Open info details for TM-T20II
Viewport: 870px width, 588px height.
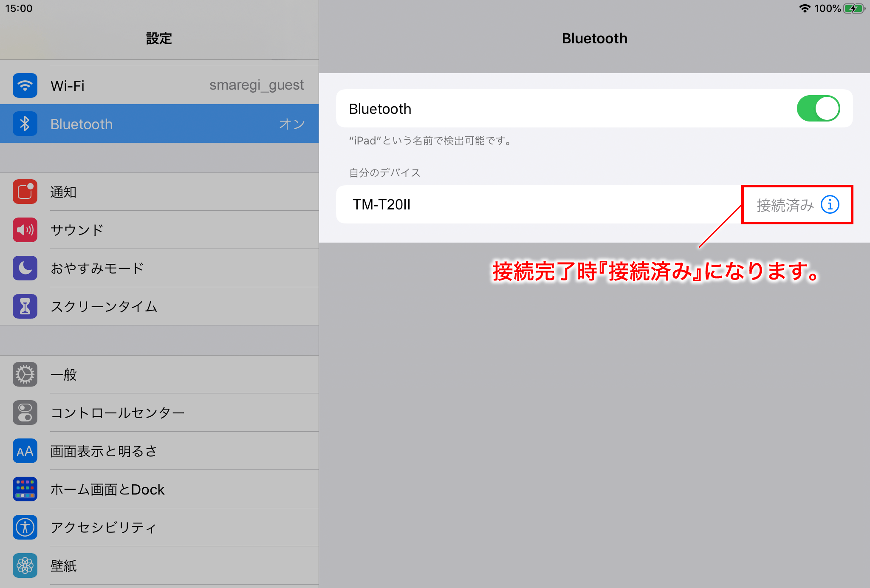pos(830,205)
